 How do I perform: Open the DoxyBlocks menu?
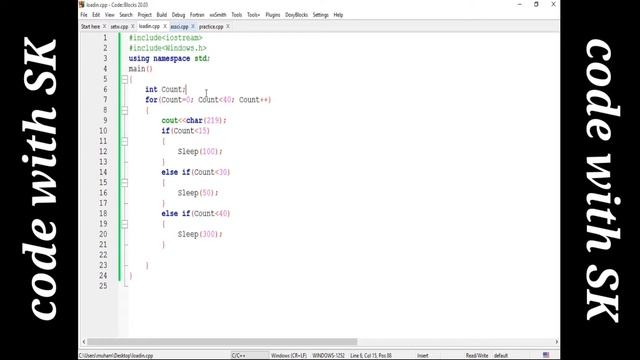click(x=296, y=15)
